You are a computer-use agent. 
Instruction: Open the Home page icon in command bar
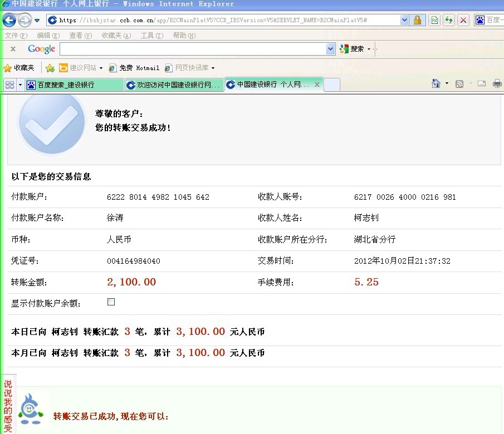437,84
